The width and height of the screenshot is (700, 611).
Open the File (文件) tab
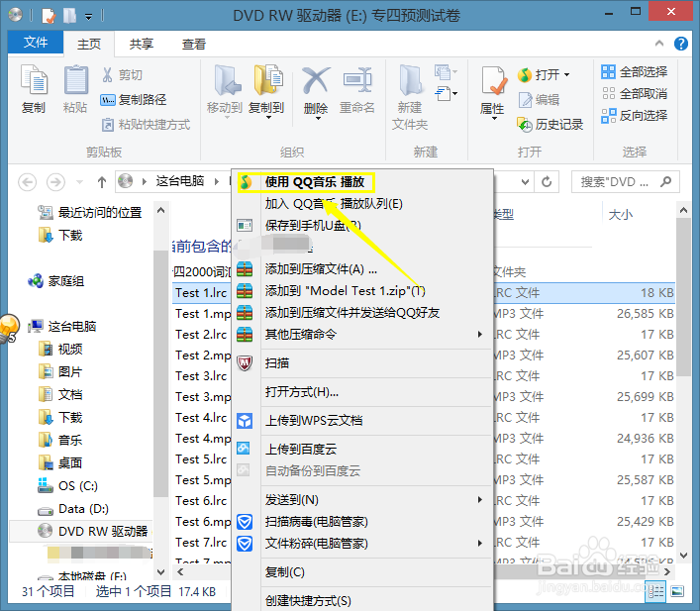coord(36,43)
